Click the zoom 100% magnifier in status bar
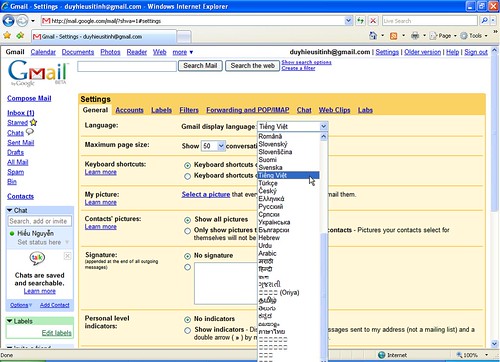Image resolution: width=500 pixels, height=362 pixels. click(460, 355)
